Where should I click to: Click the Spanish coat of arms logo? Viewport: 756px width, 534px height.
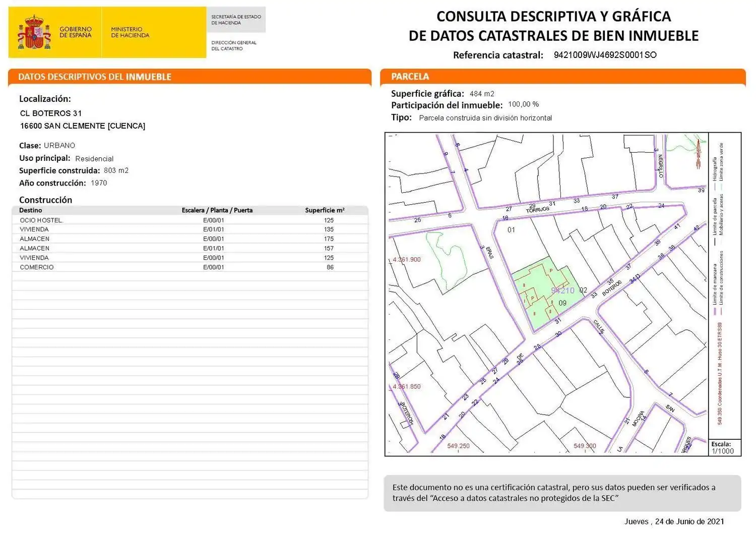pyautogui.click(x=34, y=32)
